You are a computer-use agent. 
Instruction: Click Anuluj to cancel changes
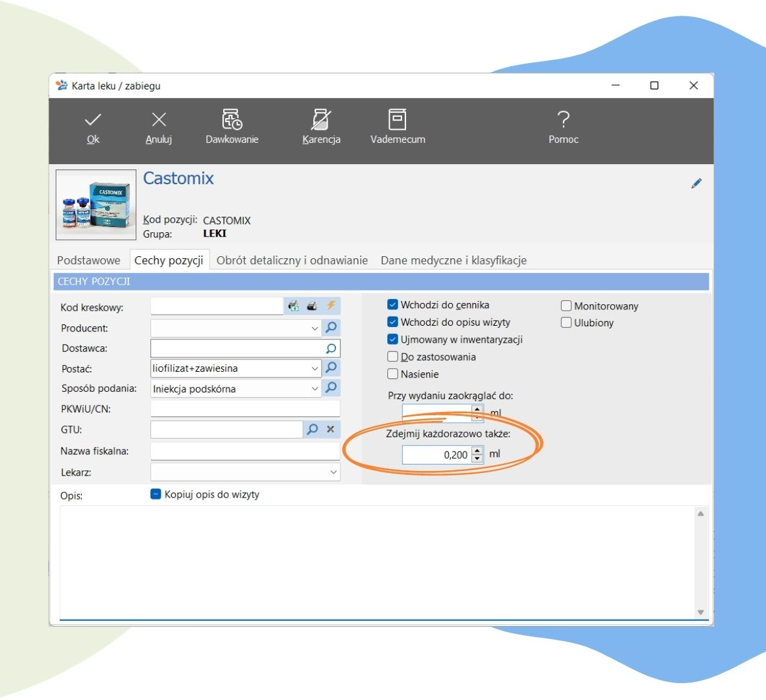(159, 128)
